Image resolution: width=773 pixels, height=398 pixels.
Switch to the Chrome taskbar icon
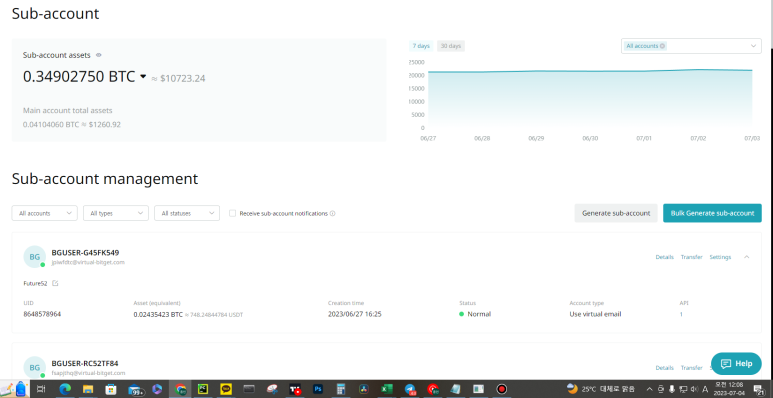pyautogui.click(x=180, y=389)
